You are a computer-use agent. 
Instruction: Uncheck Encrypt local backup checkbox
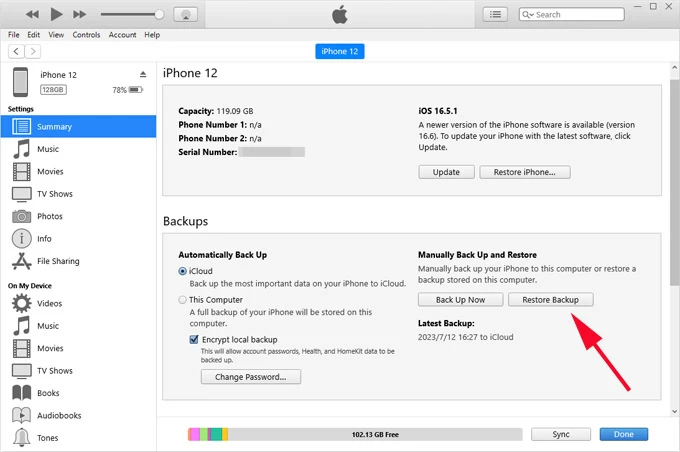(194, 339)
